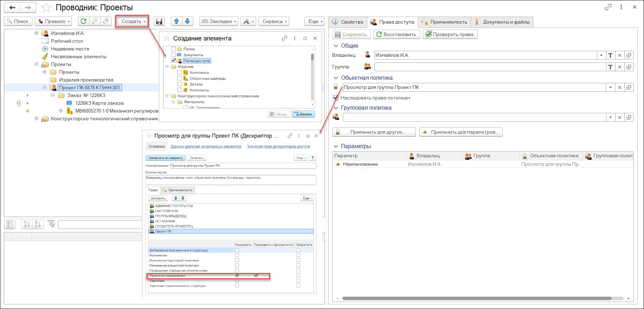Open main toolbar Еще menu
Image resolution: width=644 pixels, height=309 pixels.
[315, 21]
